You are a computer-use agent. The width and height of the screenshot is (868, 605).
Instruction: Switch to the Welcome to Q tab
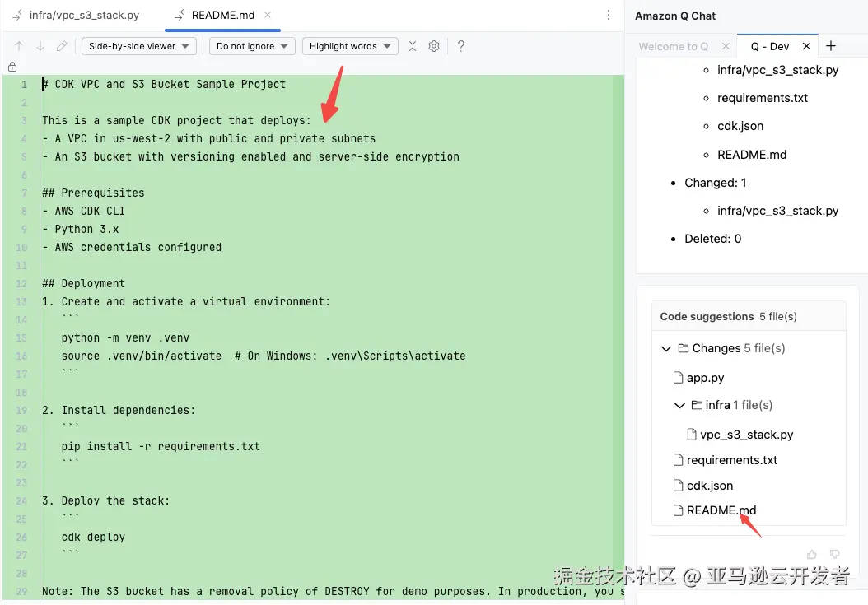click(673, 46)
